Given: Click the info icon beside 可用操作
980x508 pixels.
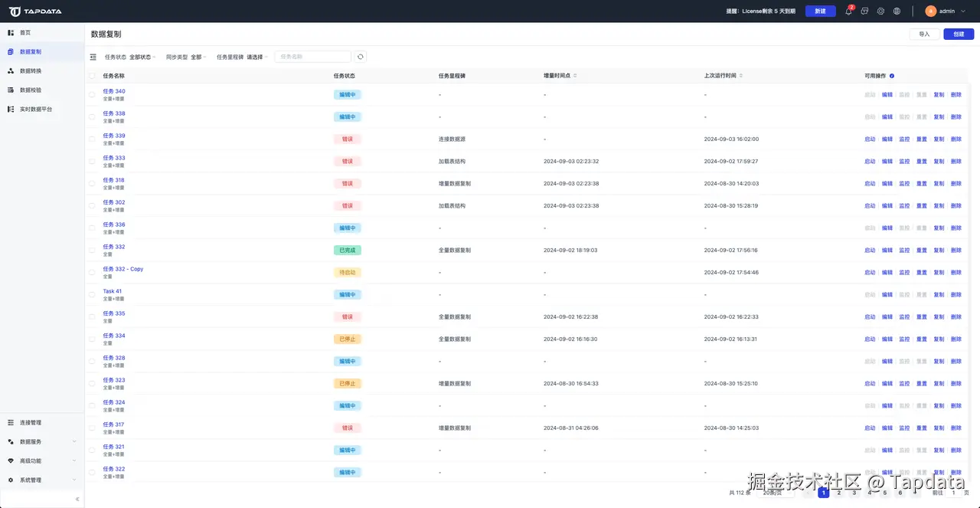Looking at the screenshot, I should (892, 76).
